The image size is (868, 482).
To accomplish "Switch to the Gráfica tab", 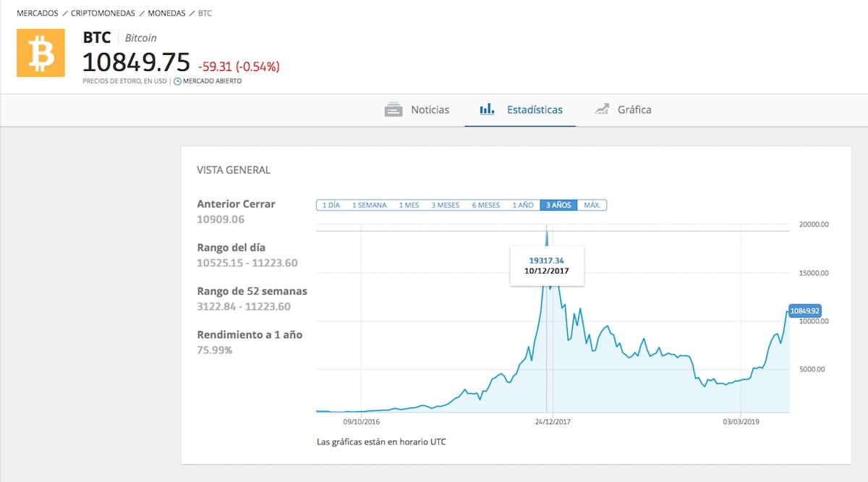I will coord(634,110).
